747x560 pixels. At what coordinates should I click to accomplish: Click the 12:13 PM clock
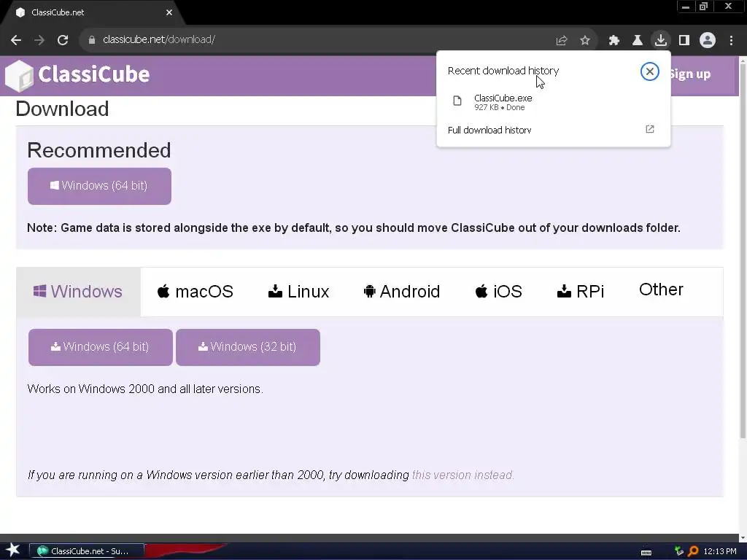click(720, 551)
